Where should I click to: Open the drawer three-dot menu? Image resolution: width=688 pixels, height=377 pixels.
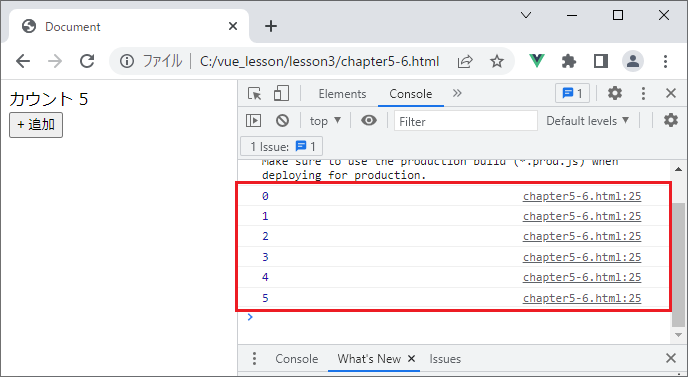(x=254, y=359)
